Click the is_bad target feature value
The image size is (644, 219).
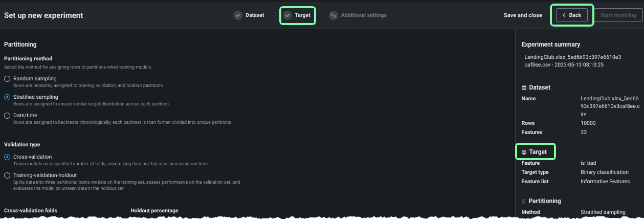(588, 163)
